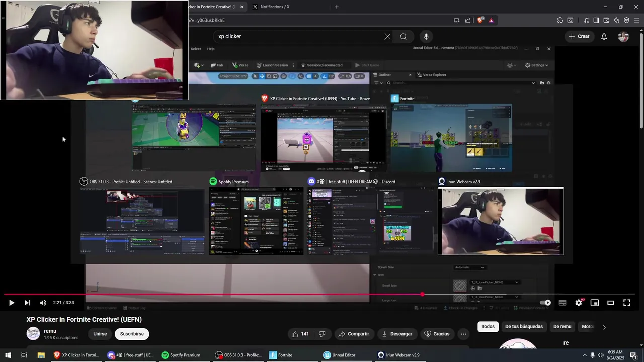
Task: Open Brave main hamburger menu
Action: pyautogui.click(x=637, y=20)
